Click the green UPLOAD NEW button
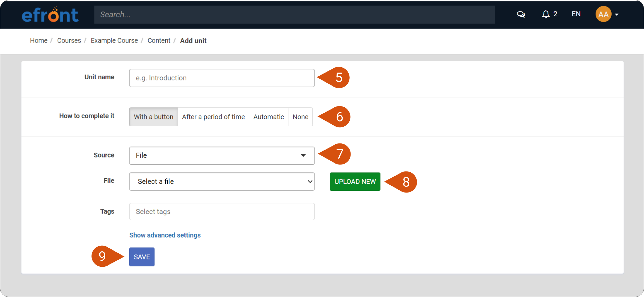The width and height of the screenshot is (644, 297). pyautogui.click(x=355, y=182)
